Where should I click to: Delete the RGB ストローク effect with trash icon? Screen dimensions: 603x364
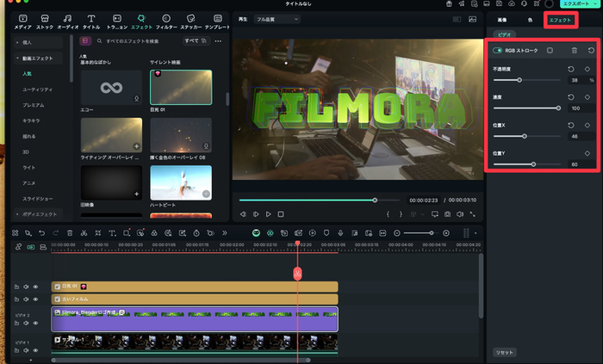coord(575,50)
